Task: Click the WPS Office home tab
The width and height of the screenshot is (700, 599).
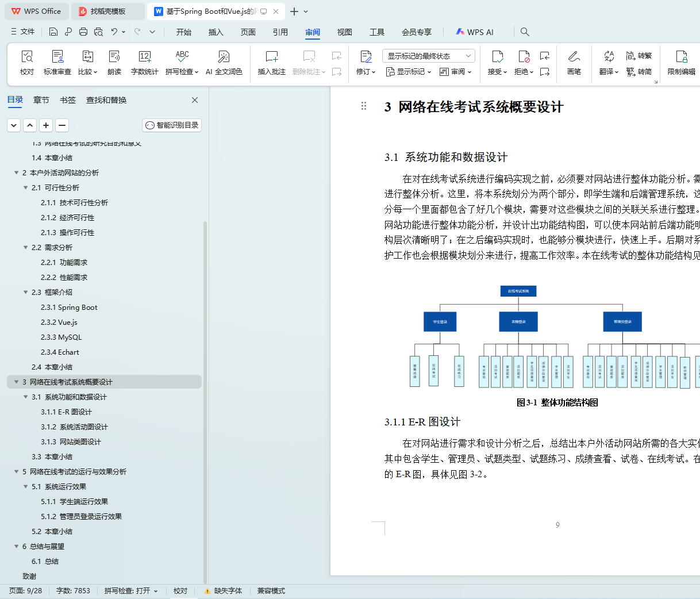Action: point(36,11)
